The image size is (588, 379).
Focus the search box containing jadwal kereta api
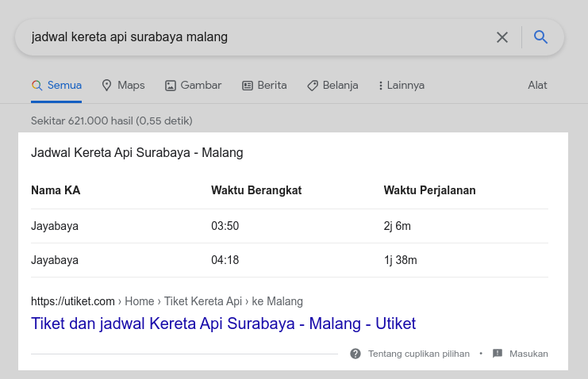[x=254, y=37]
